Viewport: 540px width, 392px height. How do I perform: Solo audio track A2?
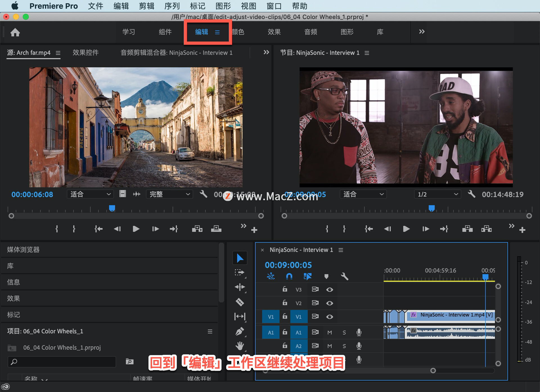pos(344,346)
